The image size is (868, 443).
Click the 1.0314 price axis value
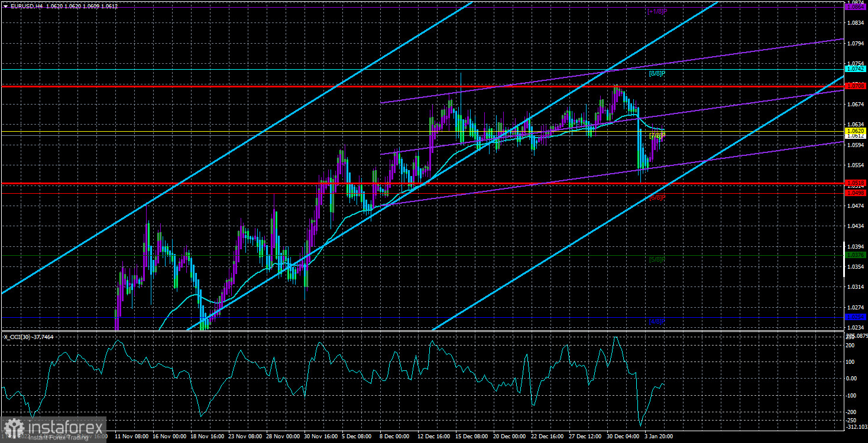(x=856, y=287)
